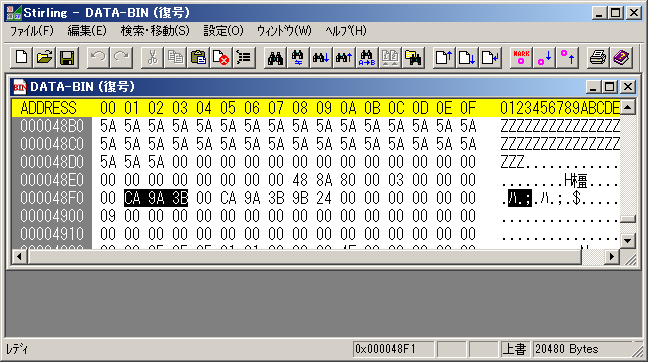
Task: Click the vertical scrollbar up arrow
Action: pos(628,107)
